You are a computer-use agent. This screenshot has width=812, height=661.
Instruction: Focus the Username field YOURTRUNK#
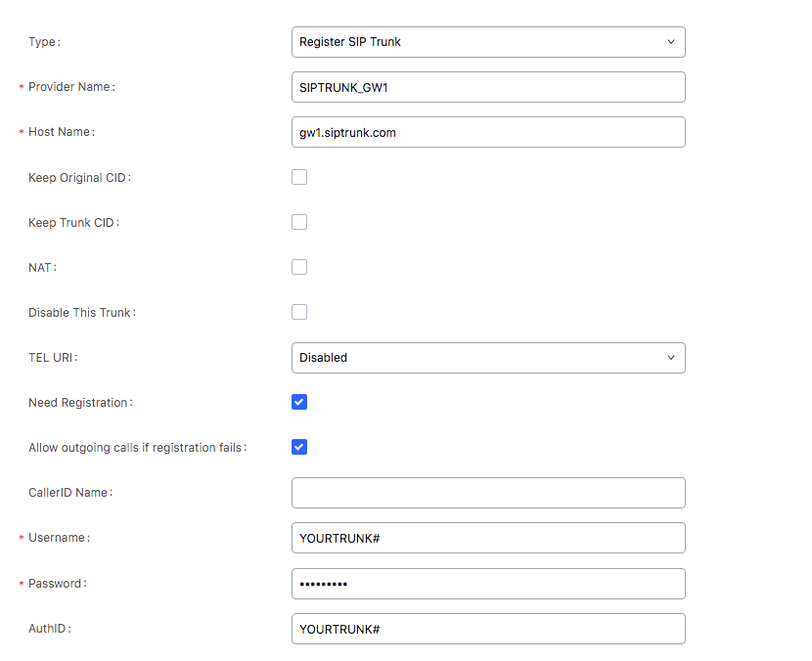[488, 538]
